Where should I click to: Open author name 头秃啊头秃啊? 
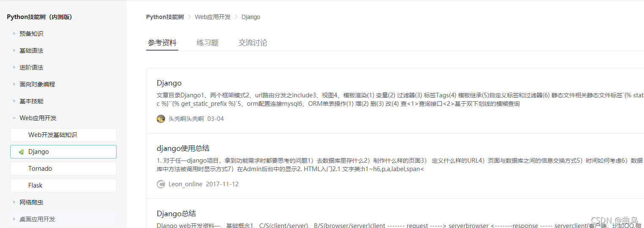[x=186, y=119]
